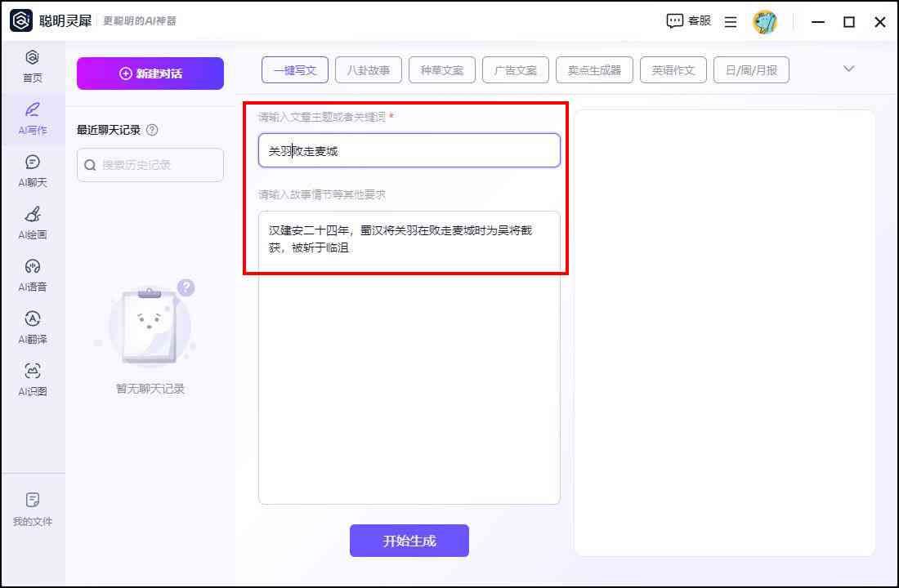Switch to the 种草文案 tab
Image resolution: width=899 pixels, height=588 pixels.
pos(441,70)
